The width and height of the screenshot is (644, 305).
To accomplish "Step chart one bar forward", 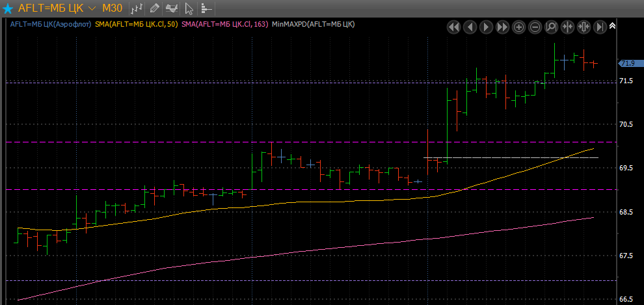I will [x=486, y=27].
